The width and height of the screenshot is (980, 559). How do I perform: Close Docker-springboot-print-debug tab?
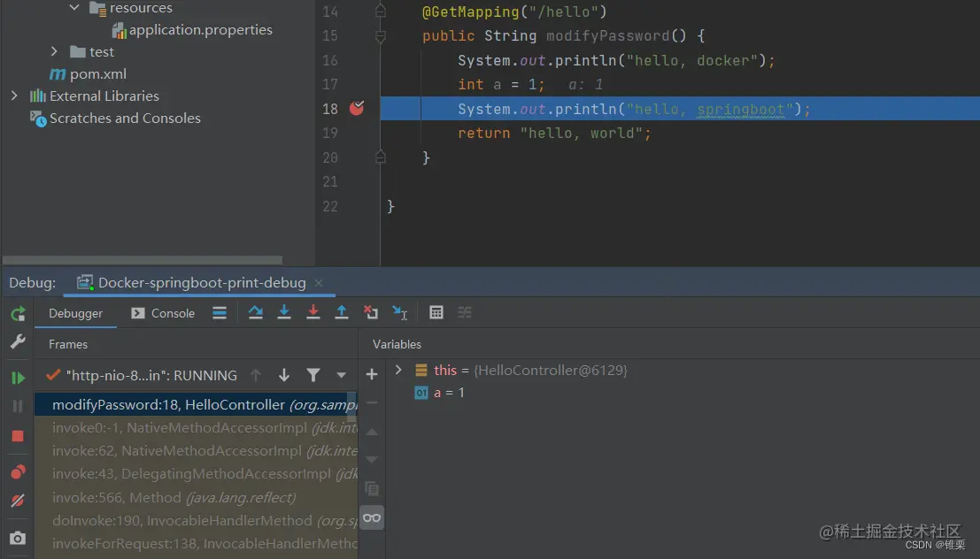click(x=319, y=283)
